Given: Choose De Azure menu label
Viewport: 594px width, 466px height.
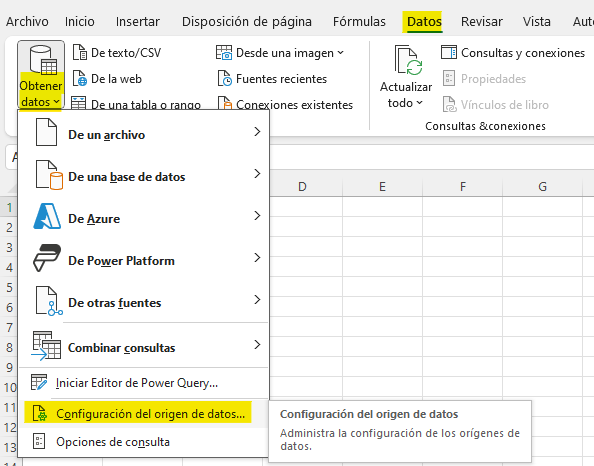Looking at the screenshot, I should click(94, 219).
